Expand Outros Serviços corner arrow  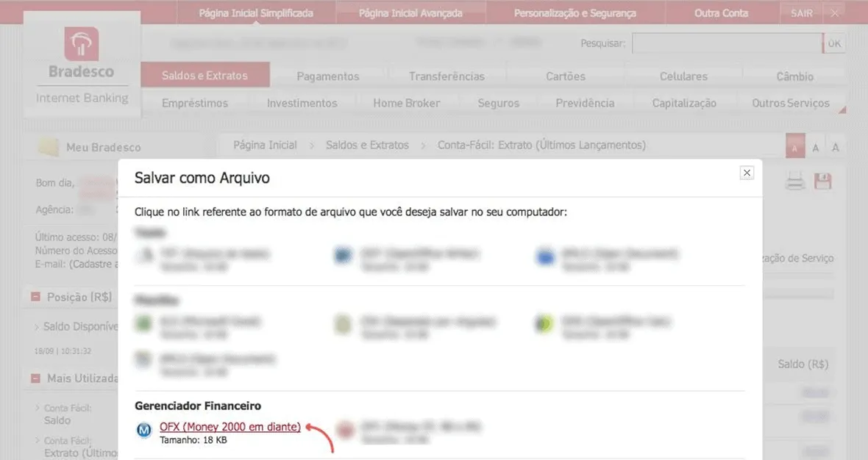click(842, 110)
